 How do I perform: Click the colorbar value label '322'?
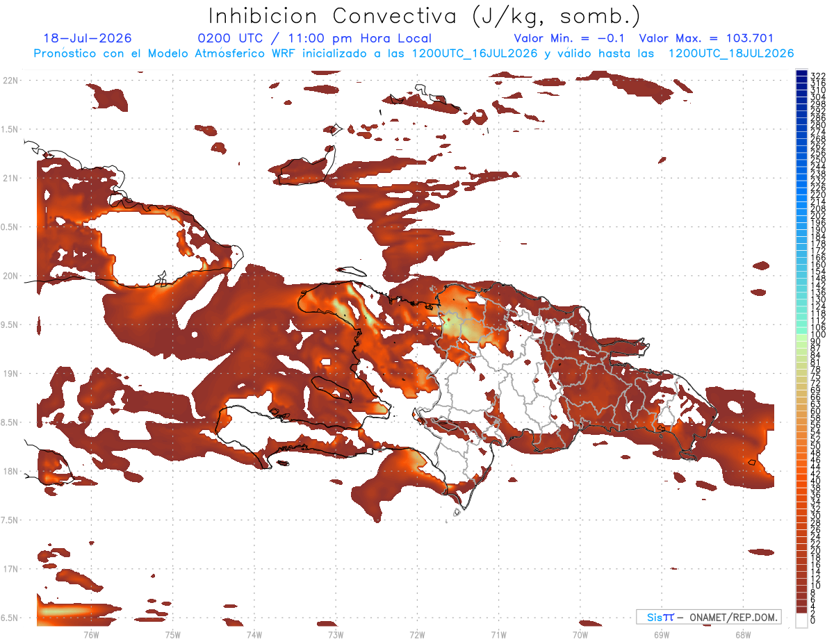818,75
